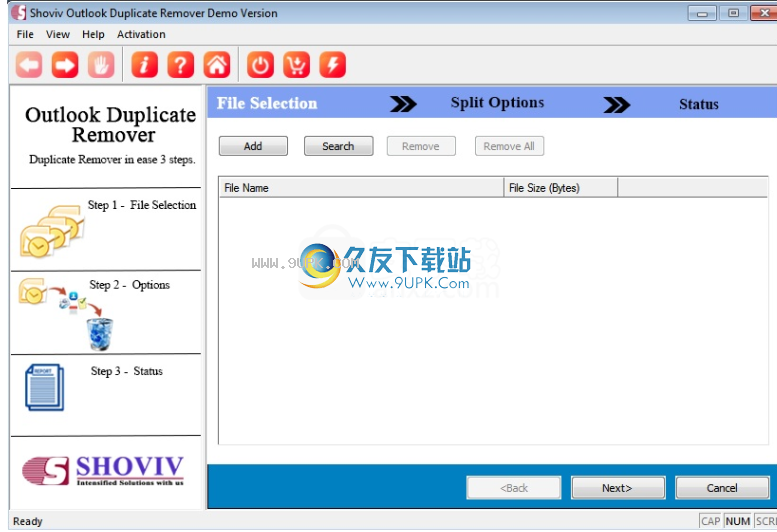Viewport: 777px width, 532px height.
Task: Click the hand stop toolbar icon
Action: click(101, 65)
